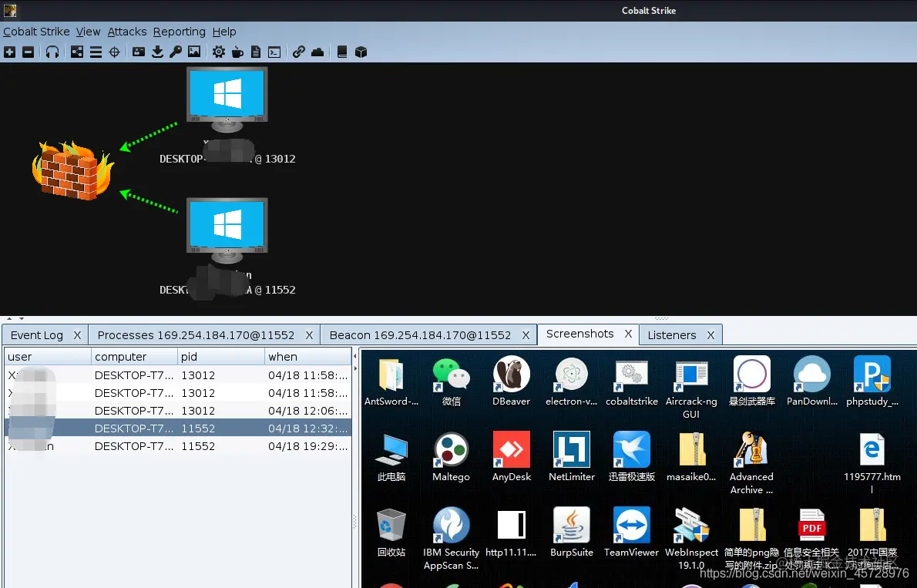
Task: Select the beacon computer node @ 11552
Action: pos(227,230)
